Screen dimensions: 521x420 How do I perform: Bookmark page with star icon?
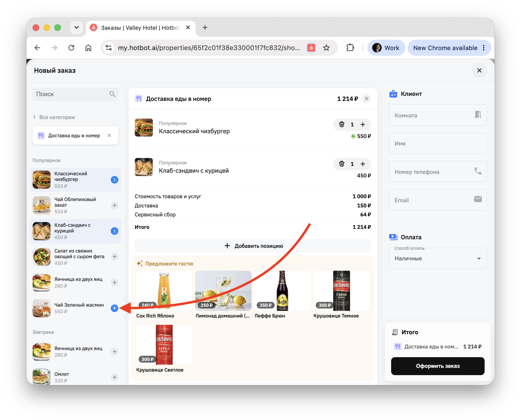326,48
